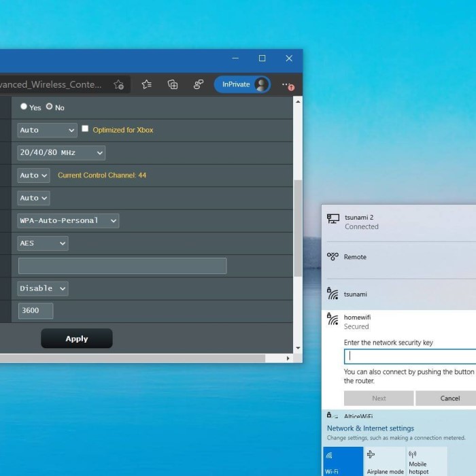Screen dimensions: 476x476
Task: Click the tsunami 2 ethernet computer icon
Action: pyautogui.click(x=333, y=218)
